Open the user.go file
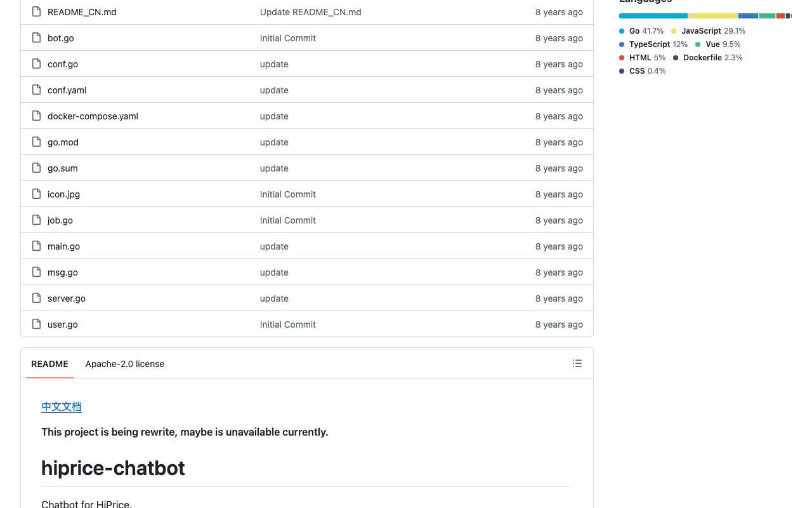812x508 pixels. [x=63, y=324]
